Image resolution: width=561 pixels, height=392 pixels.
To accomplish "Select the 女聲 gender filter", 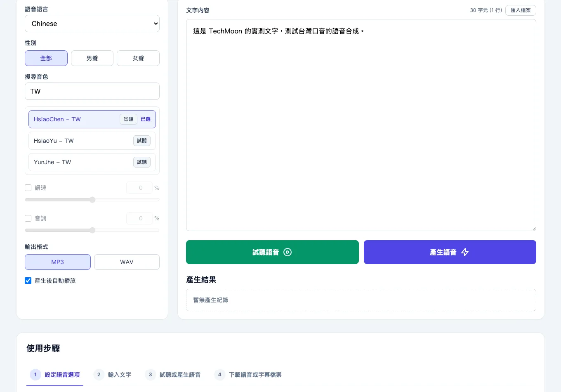I will click(138, 58).
